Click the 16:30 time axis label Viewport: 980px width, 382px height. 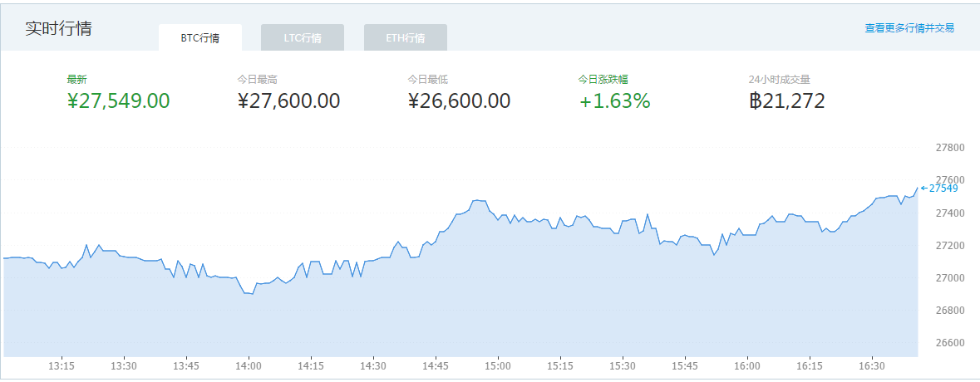tap(872, 366)
